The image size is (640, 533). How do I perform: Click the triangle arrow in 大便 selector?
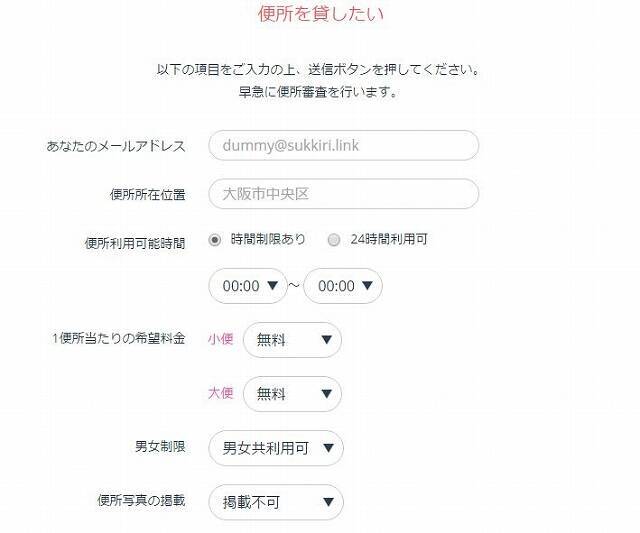click(326, 394)
